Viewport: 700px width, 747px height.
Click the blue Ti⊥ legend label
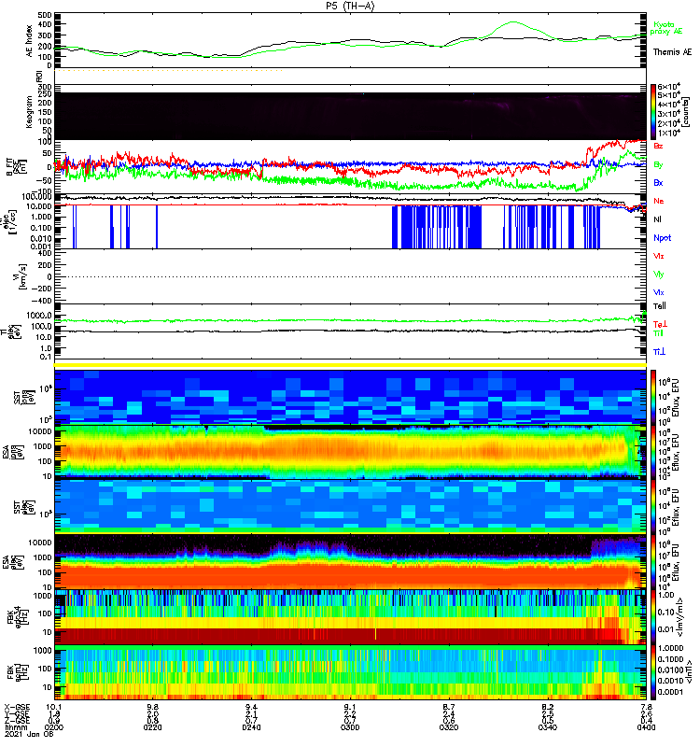[x=659, y=352]
